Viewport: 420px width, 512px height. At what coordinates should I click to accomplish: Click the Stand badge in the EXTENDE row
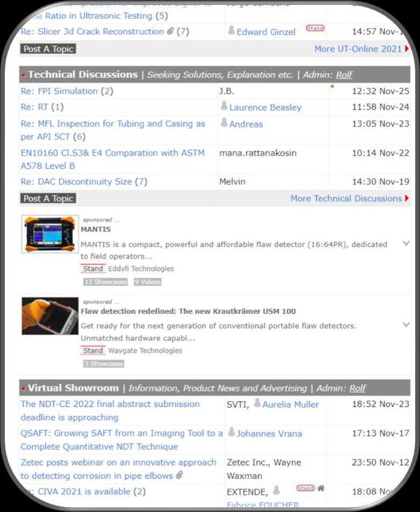pyautogui.click(x=306, y=488)
